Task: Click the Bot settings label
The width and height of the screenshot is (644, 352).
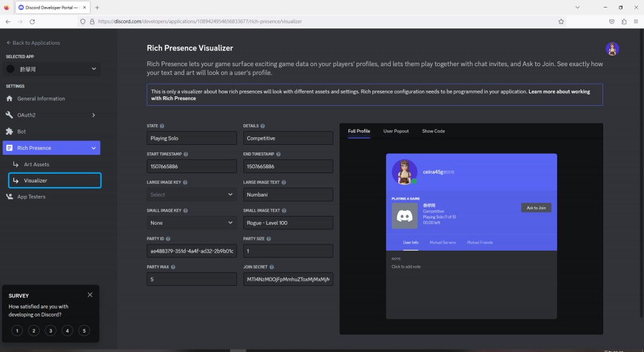Action: (x=21, y=132)
